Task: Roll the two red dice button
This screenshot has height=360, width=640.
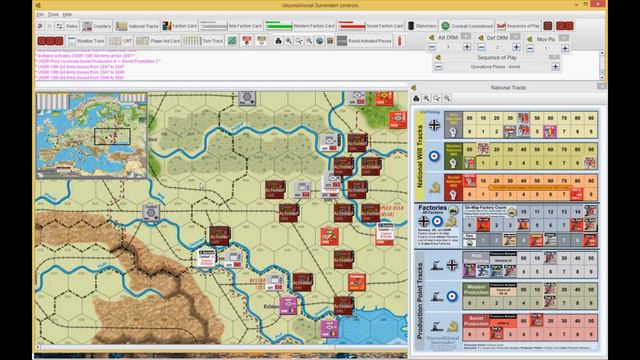Action: coord(565,26)
